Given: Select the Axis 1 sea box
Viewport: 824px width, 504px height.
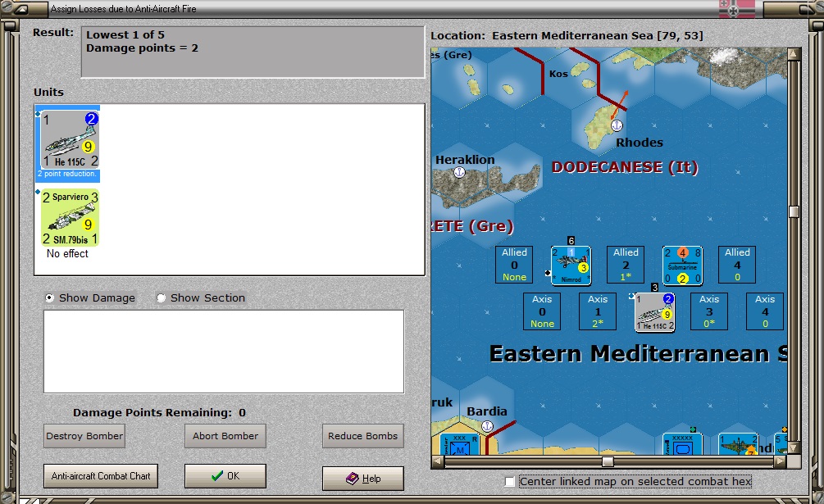Looking at the screenshot, I should (598, 311).
